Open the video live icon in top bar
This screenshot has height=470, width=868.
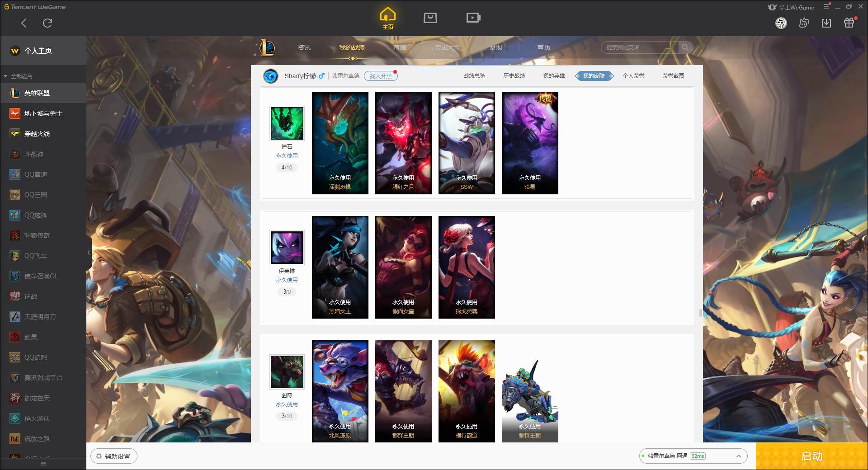click(473, 18)
